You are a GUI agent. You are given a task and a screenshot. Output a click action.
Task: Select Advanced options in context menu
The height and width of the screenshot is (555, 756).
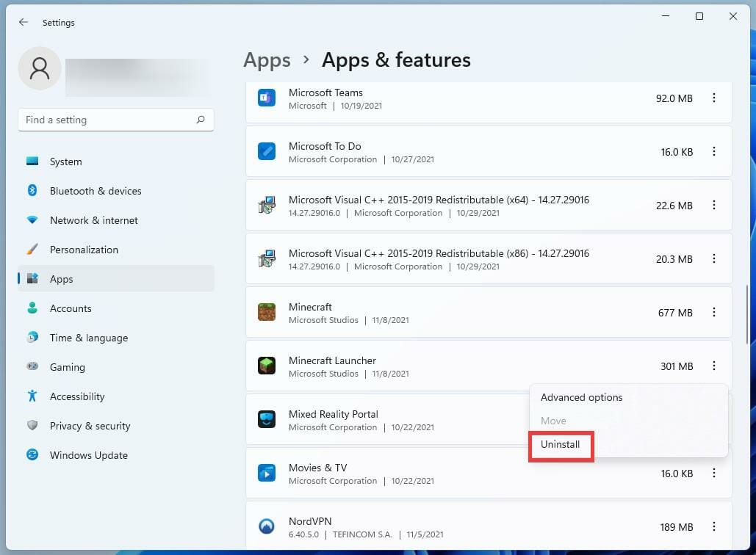tap(628, 397)
